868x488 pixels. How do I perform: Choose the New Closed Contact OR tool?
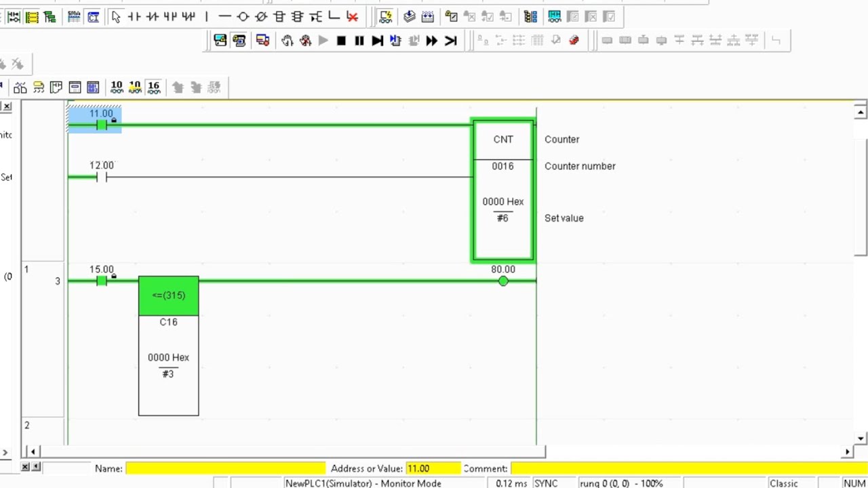(189, 17)
